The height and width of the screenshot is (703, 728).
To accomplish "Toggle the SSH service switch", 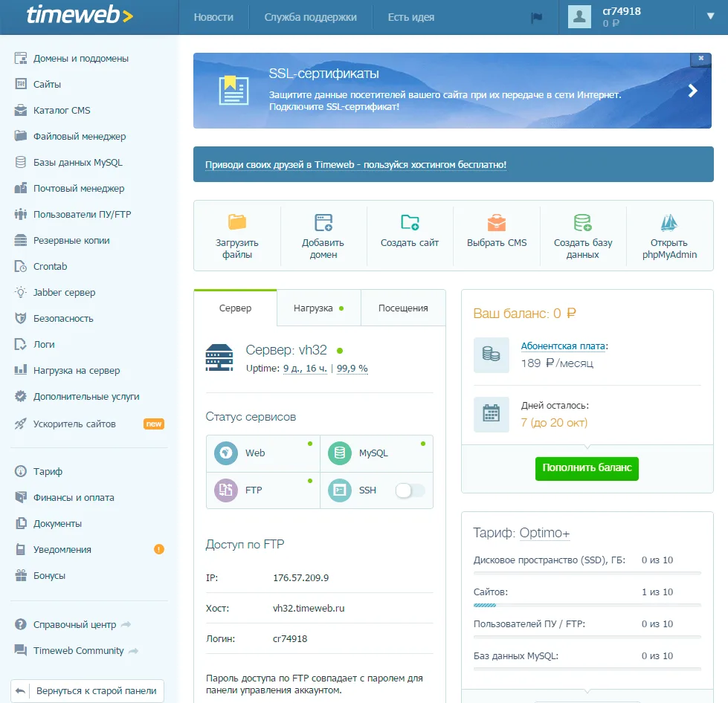I will [410, 490].
